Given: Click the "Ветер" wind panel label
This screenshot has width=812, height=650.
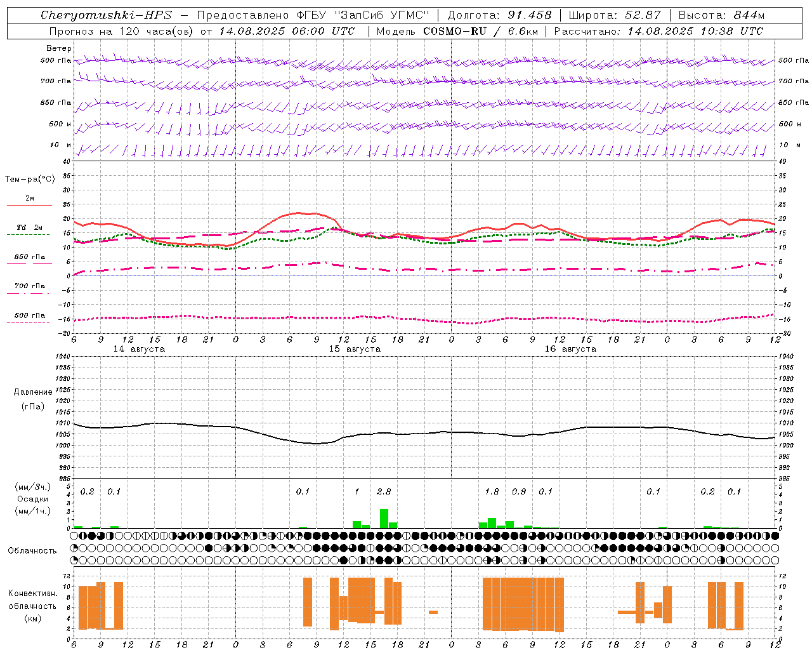Looking at the screenshot, I should pyautogui.click(x=59, y=48).
